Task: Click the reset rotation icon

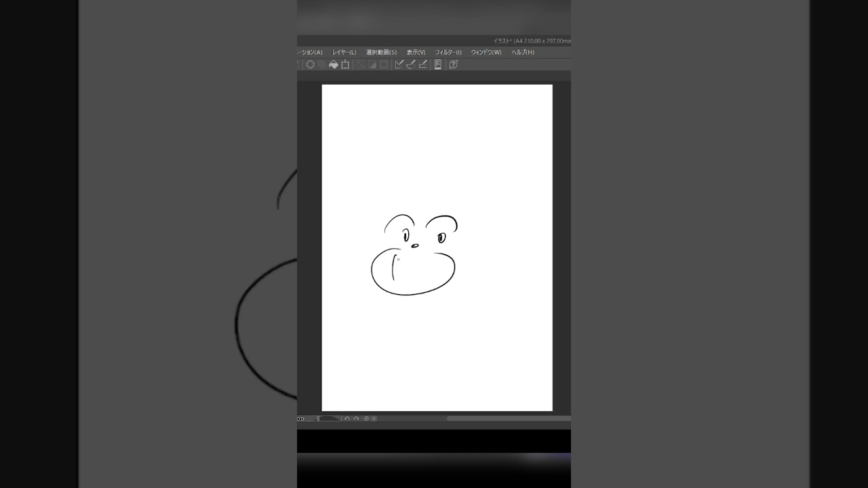Action: coord(366,419)
